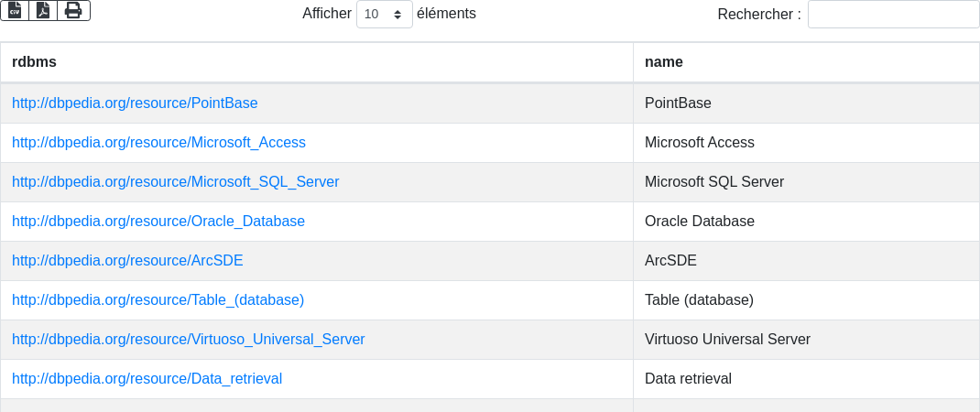Viewport: 980px width, 412px height.
Task: Visit the Oracle_Database DBpedia link
Action: pos(158,222)
